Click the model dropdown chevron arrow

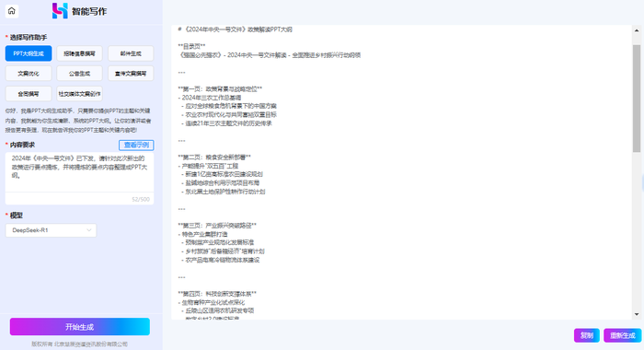(88, 230)
